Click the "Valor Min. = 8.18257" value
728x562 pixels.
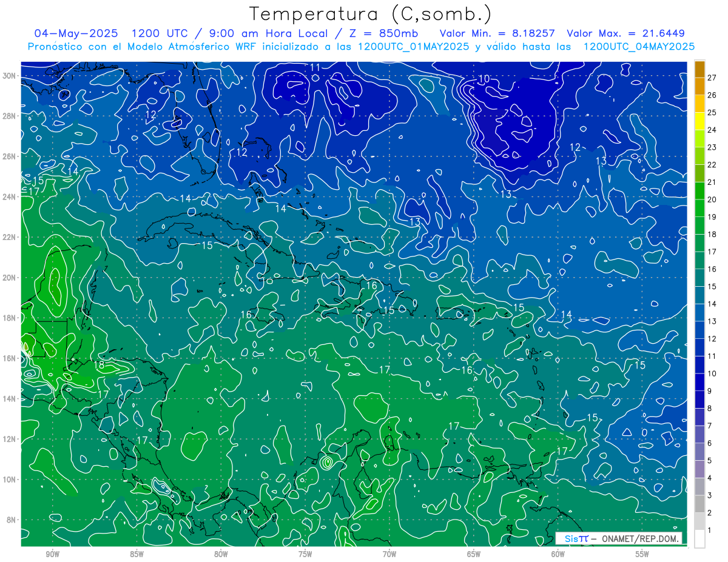pos(496,33)
